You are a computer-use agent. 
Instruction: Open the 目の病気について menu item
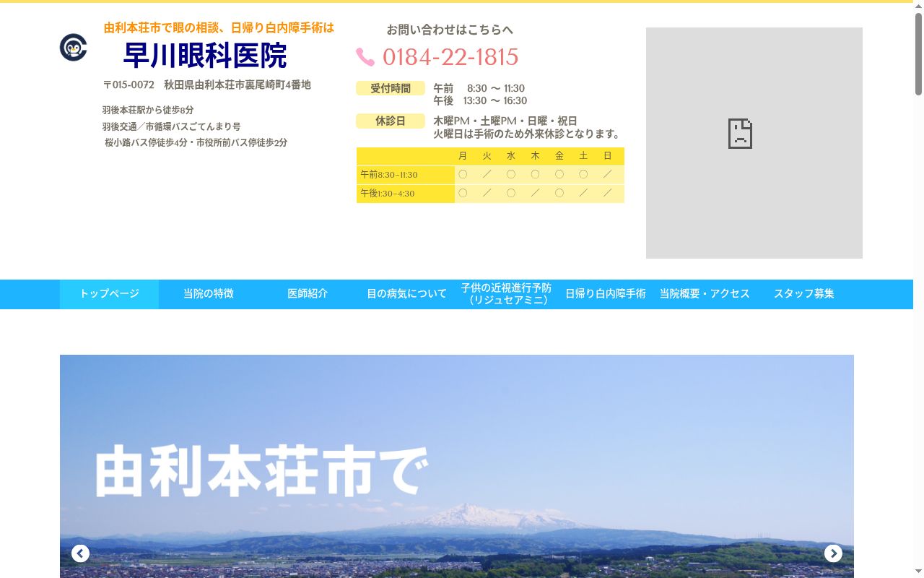[x=407, y=294]
